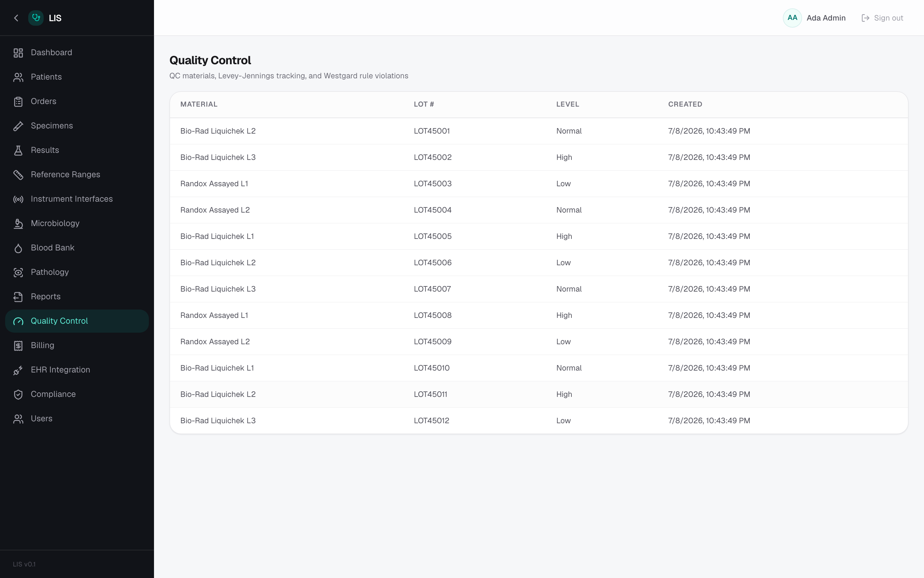The width and height of the screenshot is (924, 578).
Task: Click the MATERIAL column header
Action: (199, 104)
